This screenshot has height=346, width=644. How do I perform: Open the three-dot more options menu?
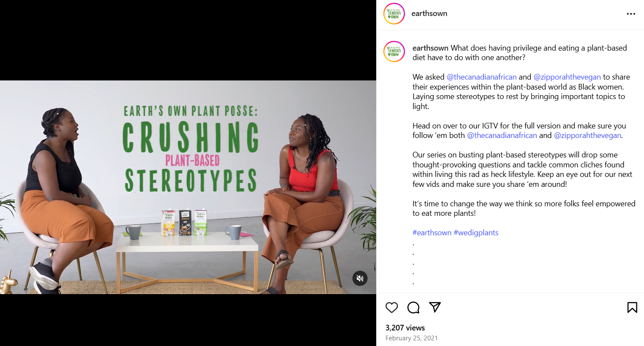[x=631, y=14]
